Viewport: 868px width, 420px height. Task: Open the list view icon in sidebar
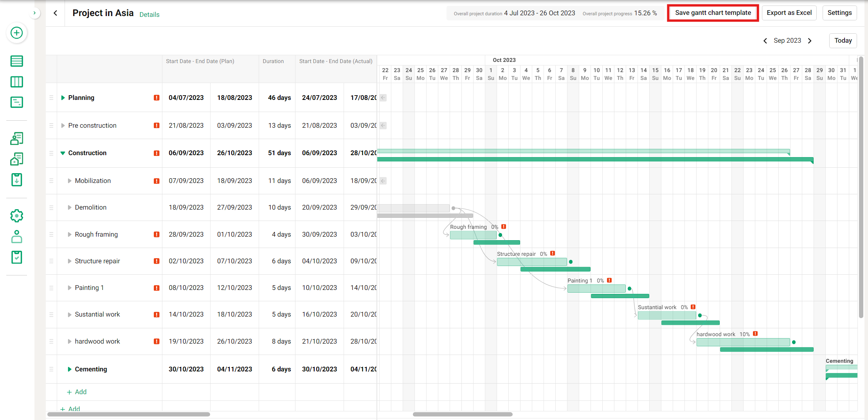16,61
